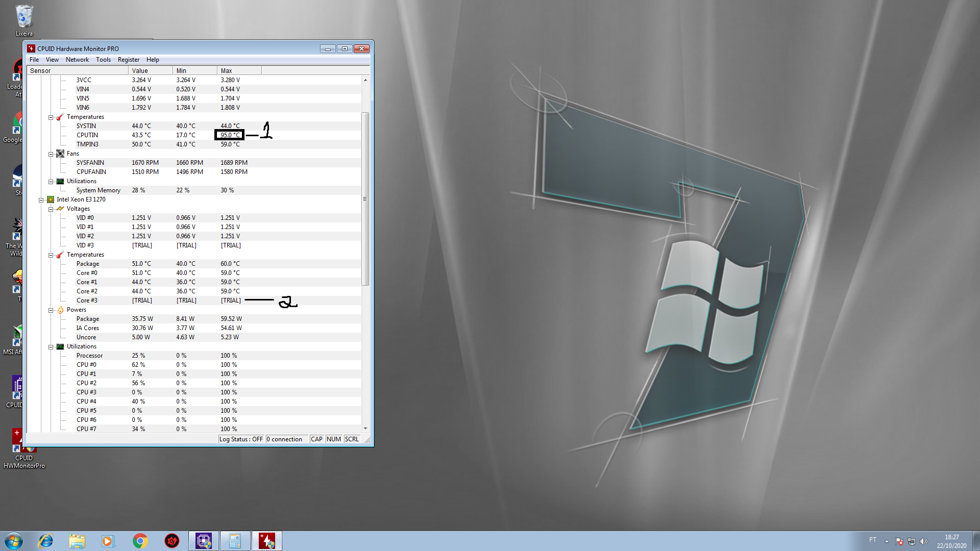This screenshot has width=980, height=551.
Task: Click the scroll down arrow of sensor list
Action: (365, 429)
